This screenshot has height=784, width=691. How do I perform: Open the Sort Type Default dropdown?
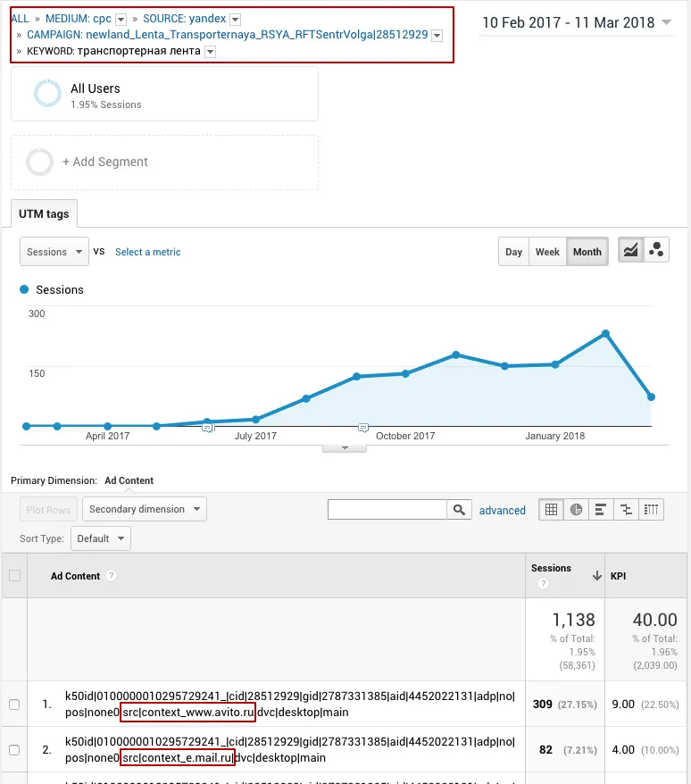(x=101, y=538)
